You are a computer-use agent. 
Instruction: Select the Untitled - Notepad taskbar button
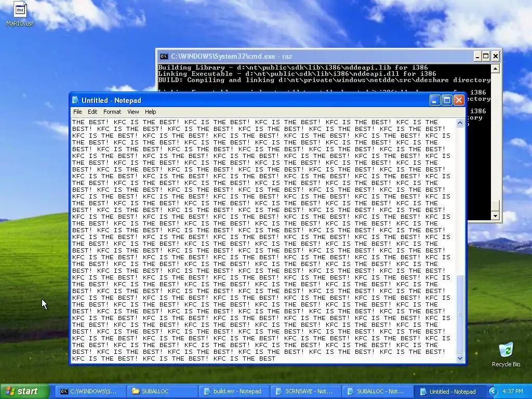(449, 392)
